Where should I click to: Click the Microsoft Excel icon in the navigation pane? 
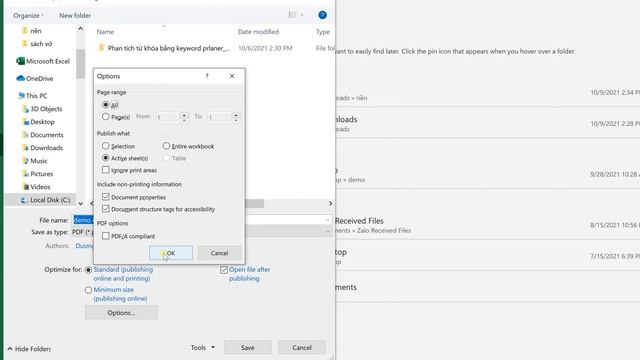pyautogui.click(x=20, y=61)
